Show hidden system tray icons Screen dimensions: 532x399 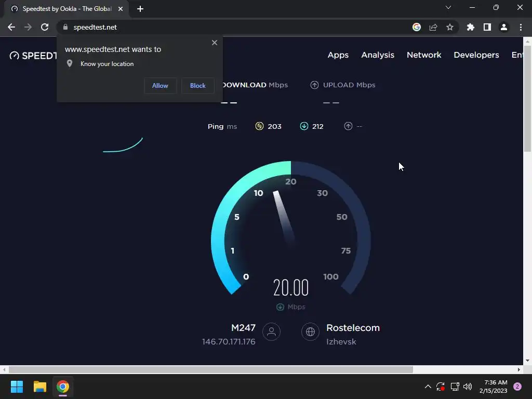(428, 387)
